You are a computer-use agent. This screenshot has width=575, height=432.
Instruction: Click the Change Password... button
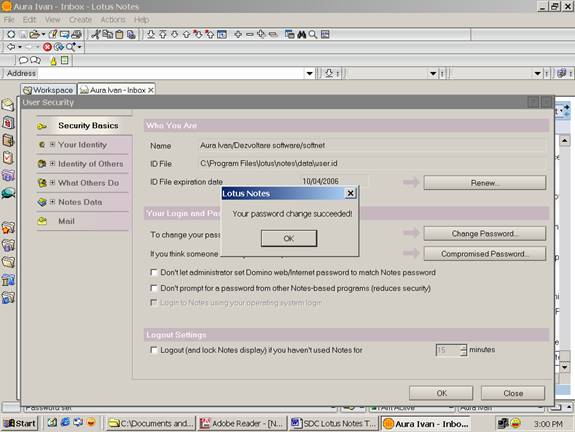point(484,234)
